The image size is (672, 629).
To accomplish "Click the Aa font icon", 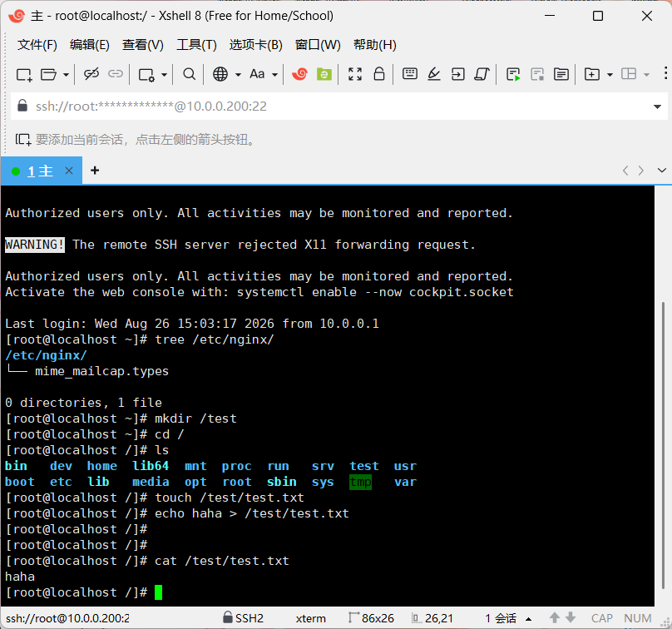I will point(257,74).
